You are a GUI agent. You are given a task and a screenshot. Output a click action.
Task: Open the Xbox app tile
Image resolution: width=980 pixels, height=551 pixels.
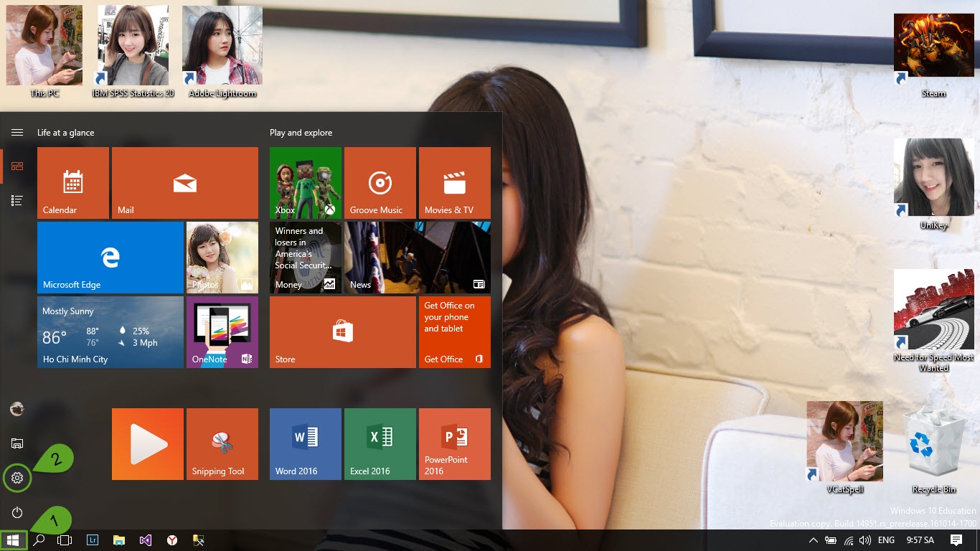tap(305, 182)
